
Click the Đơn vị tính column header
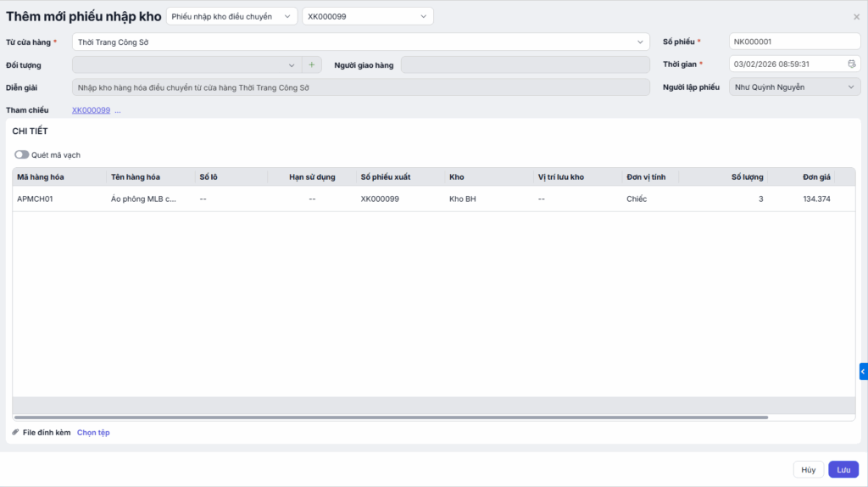(x=650, y=176)
